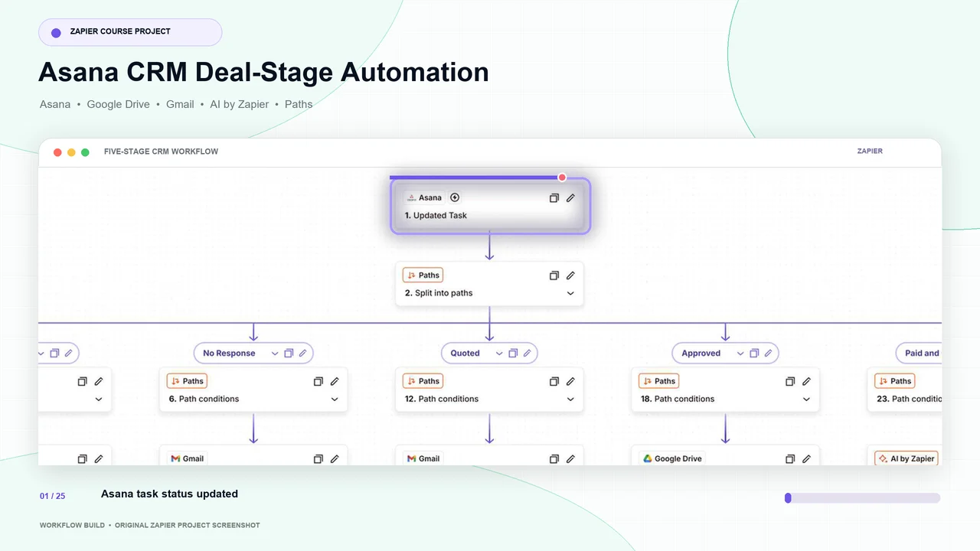The image size is (980, 551).
Task: Click the '2. Split into paths' step title
Action: pyautogui.click(x=439, y=293)
